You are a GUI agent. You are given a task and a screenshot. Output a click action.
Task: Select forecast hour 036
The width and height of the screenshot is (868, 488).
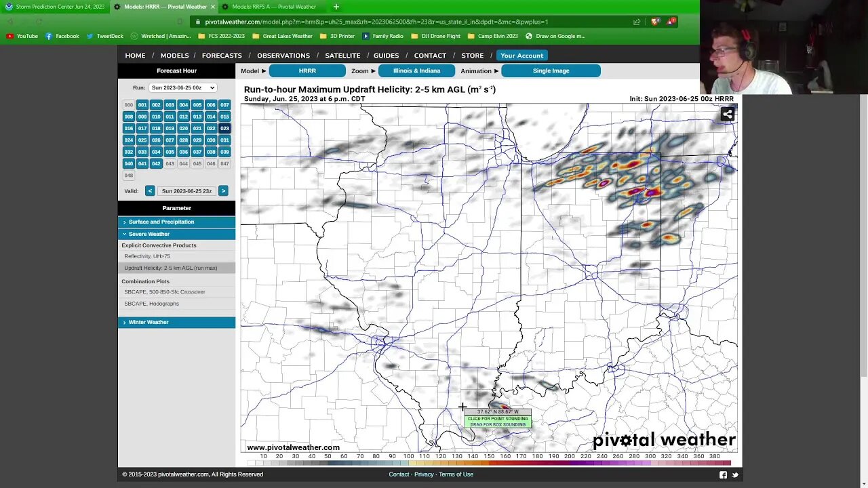tap(183, 152)
